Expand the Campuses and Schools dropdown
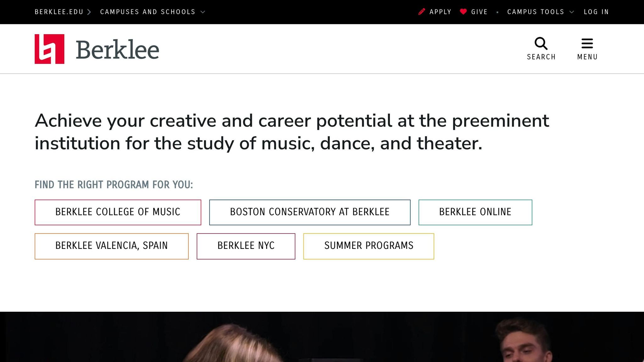 pyautogui.click(x=153, y=12)
